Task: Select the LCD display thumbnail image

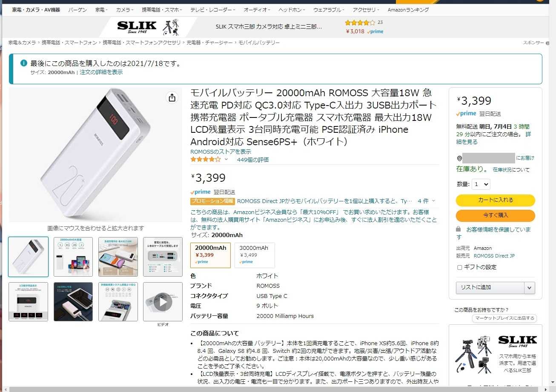Action: pyautogui.click(x=29, y=301)
